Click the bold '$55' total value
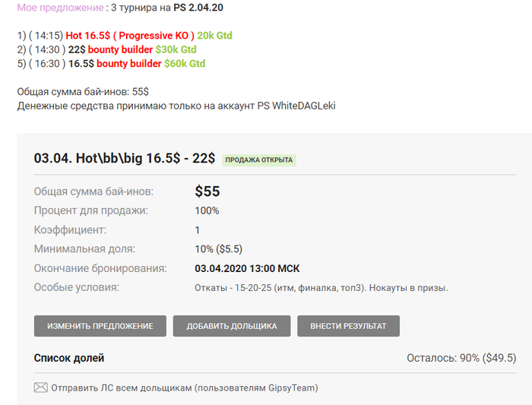The image size is (532, 405). [207, 191]
